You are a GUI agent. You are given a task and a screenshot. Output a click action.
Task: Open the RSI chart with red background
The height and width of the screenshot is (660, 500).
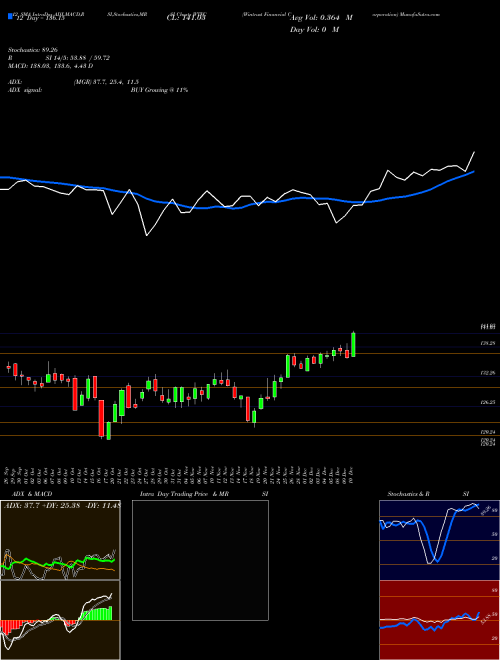(x=439, y=620)
